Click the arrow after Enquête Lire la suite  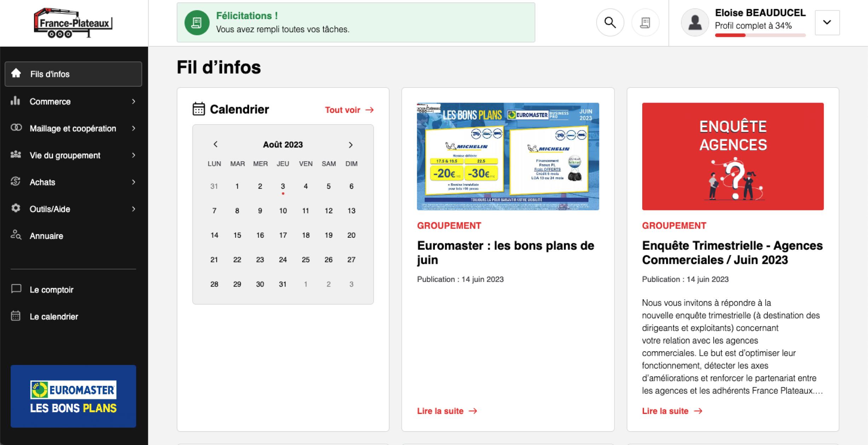click(698, 411)
